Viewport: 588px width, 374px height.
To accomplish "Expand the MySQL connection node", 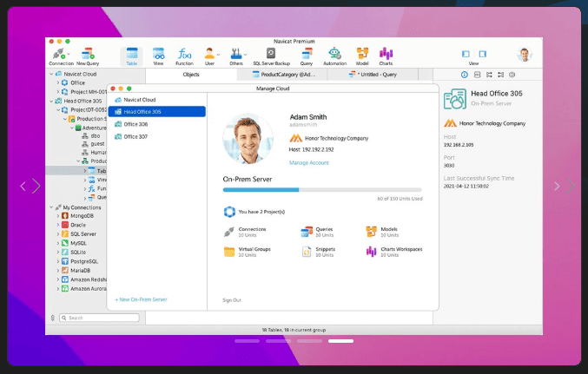I will pyautogui.click(x=57, y=243).
